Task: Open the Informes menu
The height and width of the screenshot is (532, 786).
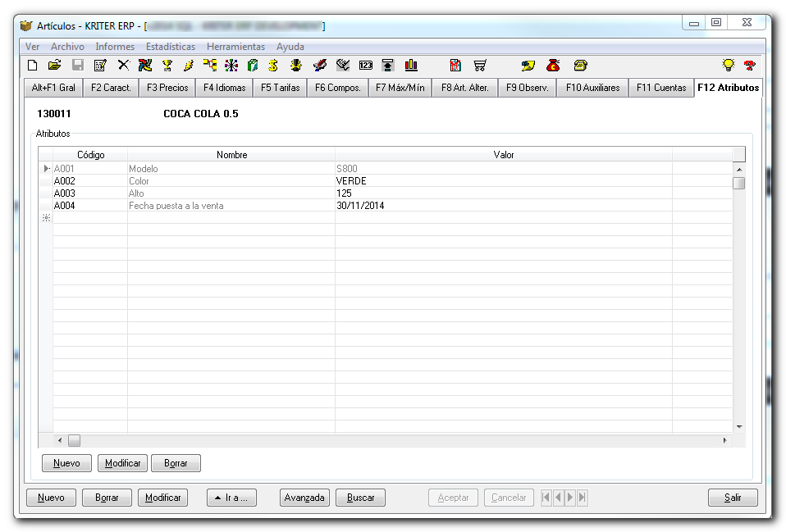Action: pyautogui.click(x=115, y=47)
